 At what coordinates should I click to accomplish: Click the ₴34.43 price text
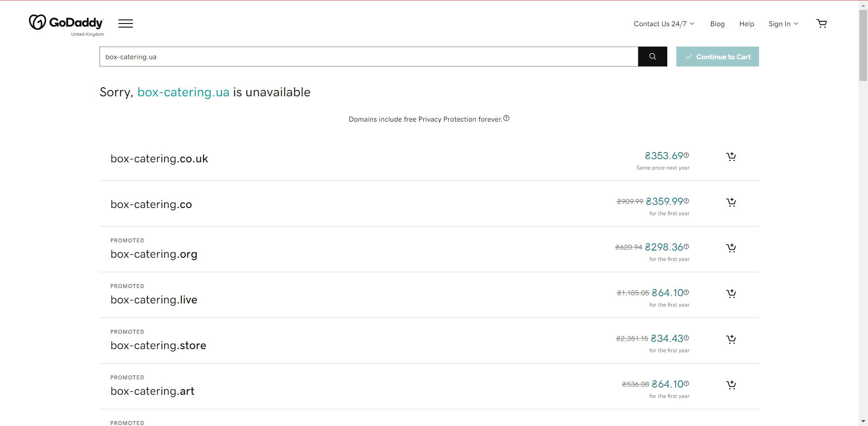pyautogui.click(x=667, y=339)
